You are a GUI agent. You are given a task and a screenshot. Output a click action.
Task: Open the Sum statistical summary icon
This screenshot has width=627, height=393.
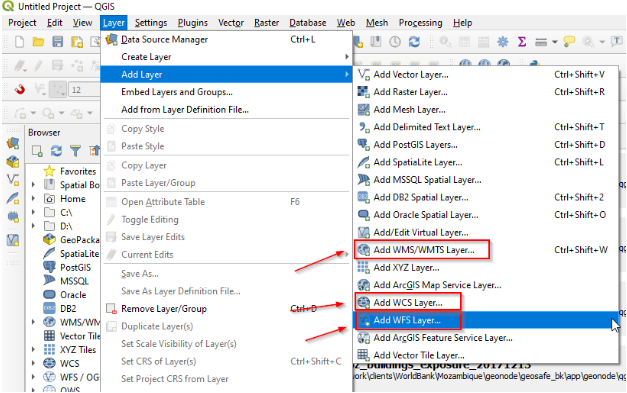pos(521,42)
